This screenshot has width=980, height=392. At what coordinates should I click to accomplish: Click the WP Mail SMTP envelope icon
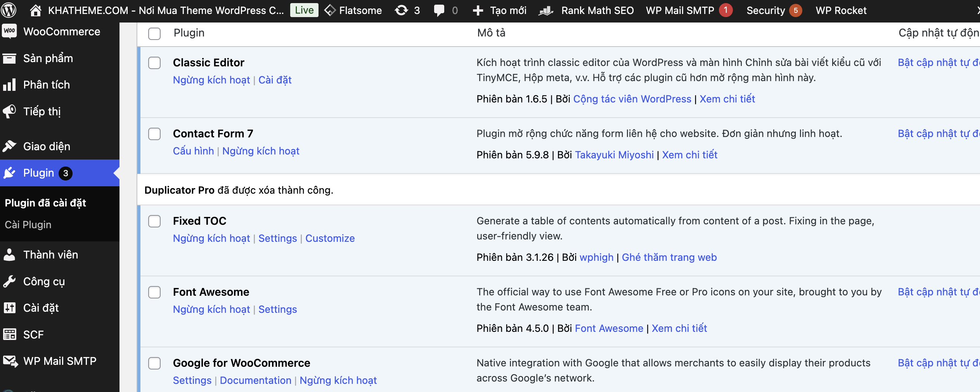10,361
